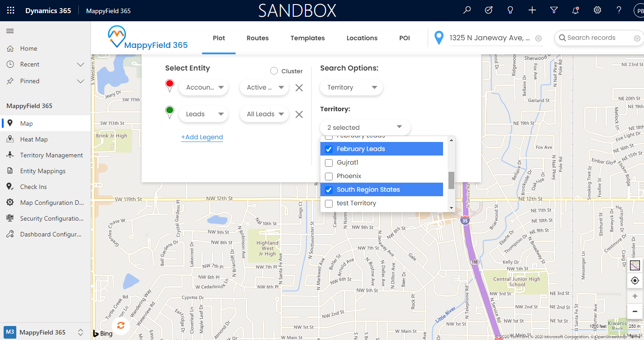Image resolution: width=644 pixels, height=340 pixels.
Task: Expand the Recent section in sidebar
Action: pyautogui.click(x=81, y=65)
